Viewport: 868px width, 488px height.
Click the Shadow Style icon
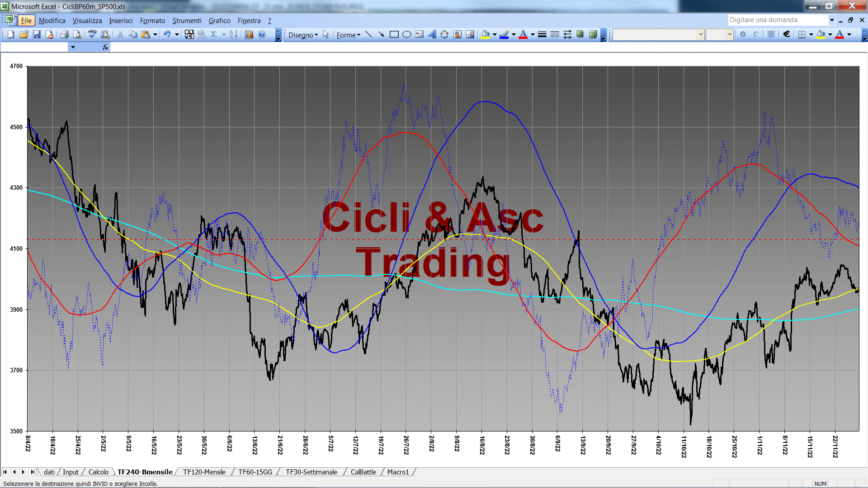[x=580, y=34]
